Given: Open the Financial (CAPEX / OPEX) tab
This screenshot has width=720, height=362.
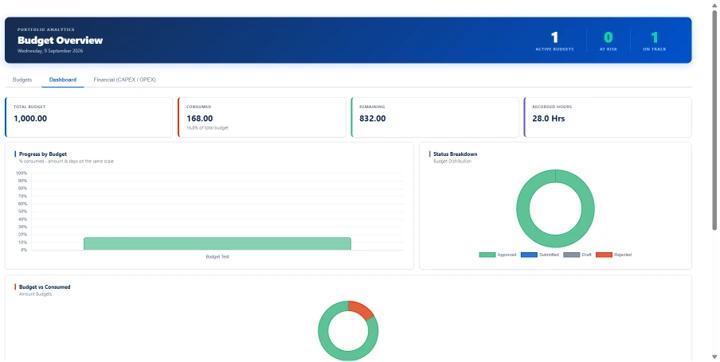Looking at the screenshot, I should click(x=125, y=80).
